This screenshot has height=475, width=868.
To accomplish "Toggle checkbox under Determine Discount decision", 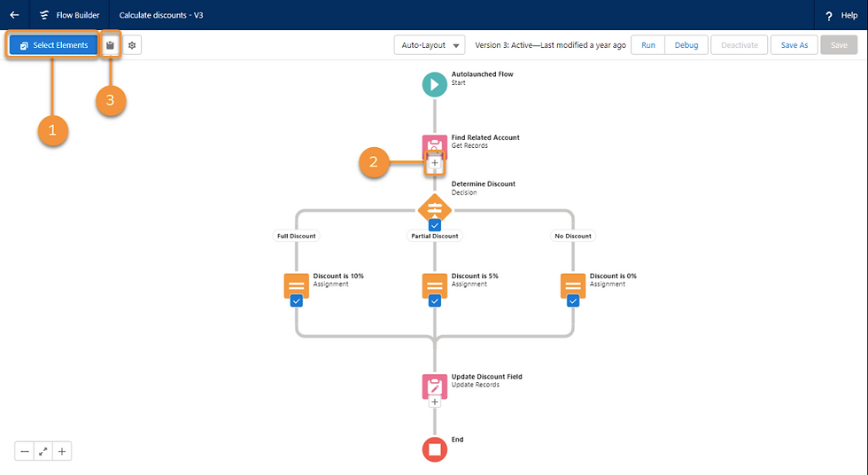I will (435, 225).
